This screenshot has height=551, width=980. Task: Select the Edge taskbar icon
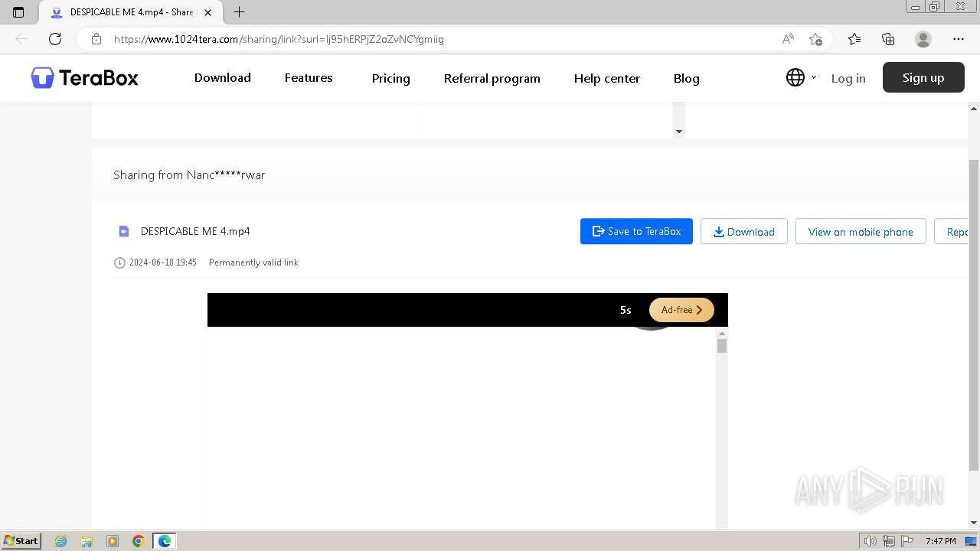point(165,541)
